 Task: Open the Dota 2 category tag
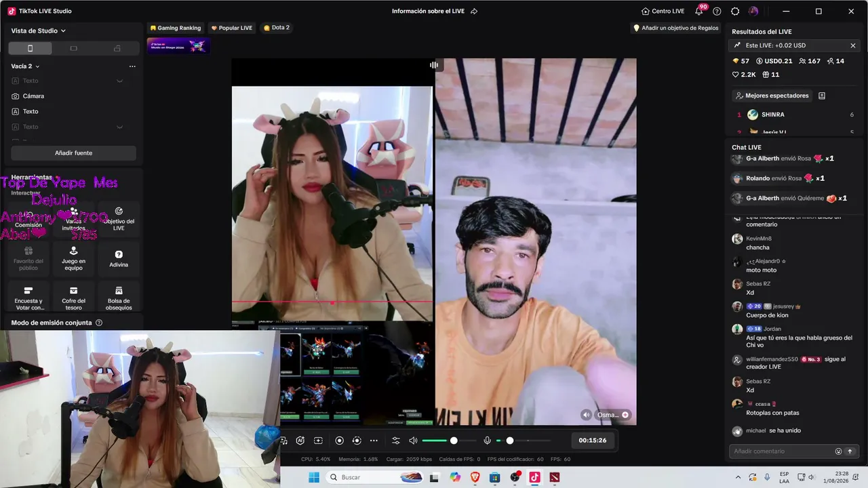(x=277, y=28)
